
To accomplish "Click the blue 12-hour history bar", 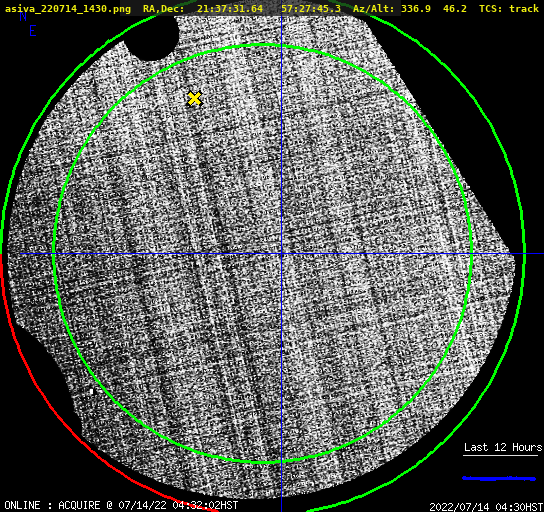I will (499, 478).
